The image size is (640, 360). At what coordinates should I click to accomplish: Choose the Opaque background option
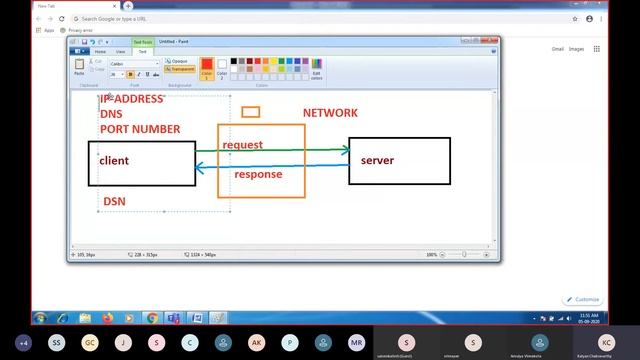click(x=177, y=61)
